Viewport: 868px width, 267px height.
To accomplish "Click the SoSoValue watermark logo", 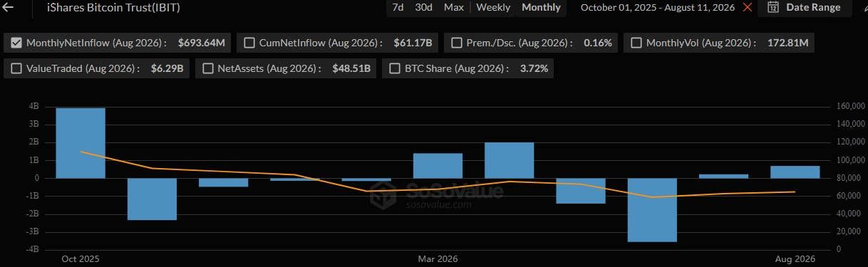I will 386,194.
